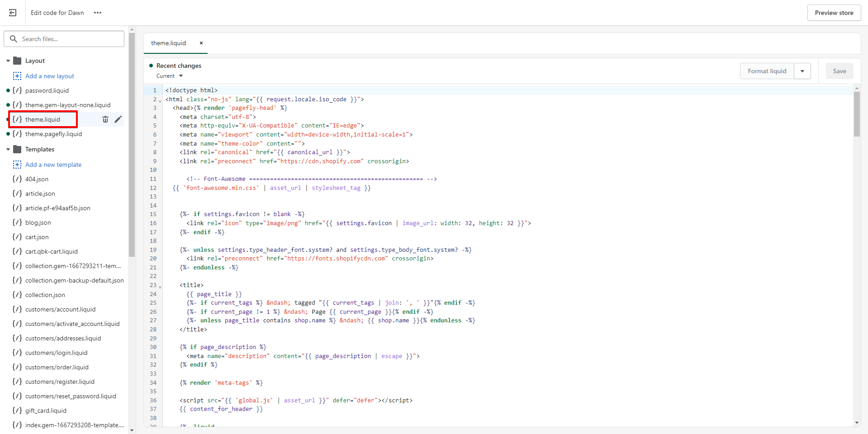Click the add layout dashed-box icon
The height and width of the screenshot is (434, 868).
17,76
